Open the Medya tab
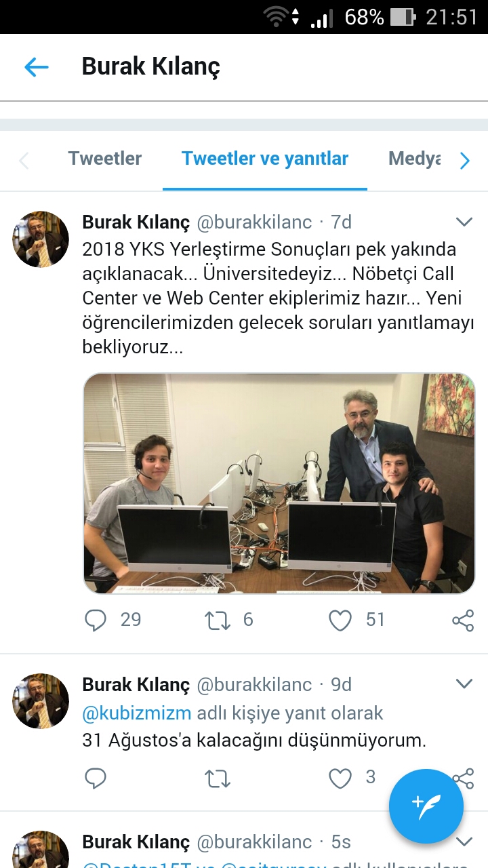This screenshot has width=488, height=868. click(414, 159)
